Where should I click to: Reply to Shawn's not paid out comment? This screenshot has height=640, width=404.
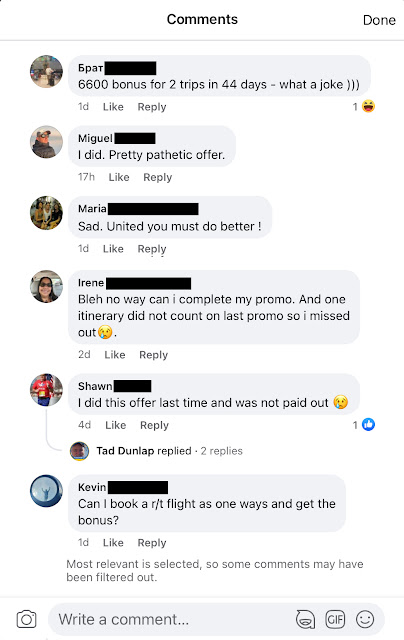154,425
